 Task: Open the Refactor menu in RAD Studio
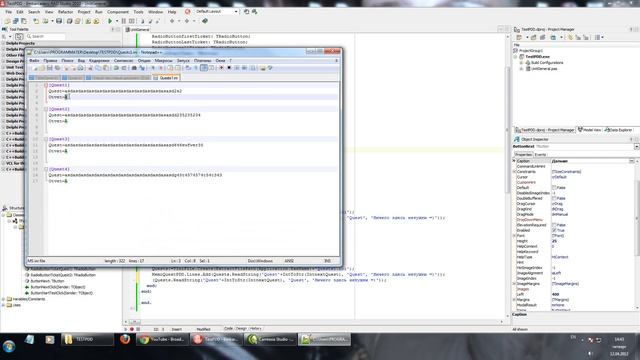65,12
